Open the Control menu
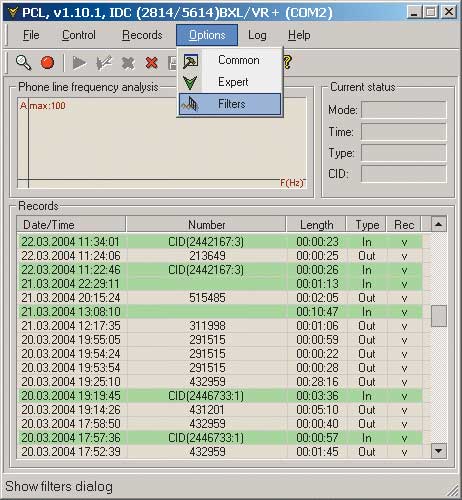Image resolution: width=462 pixels, height=500 pixels. [x=79, y=35]
